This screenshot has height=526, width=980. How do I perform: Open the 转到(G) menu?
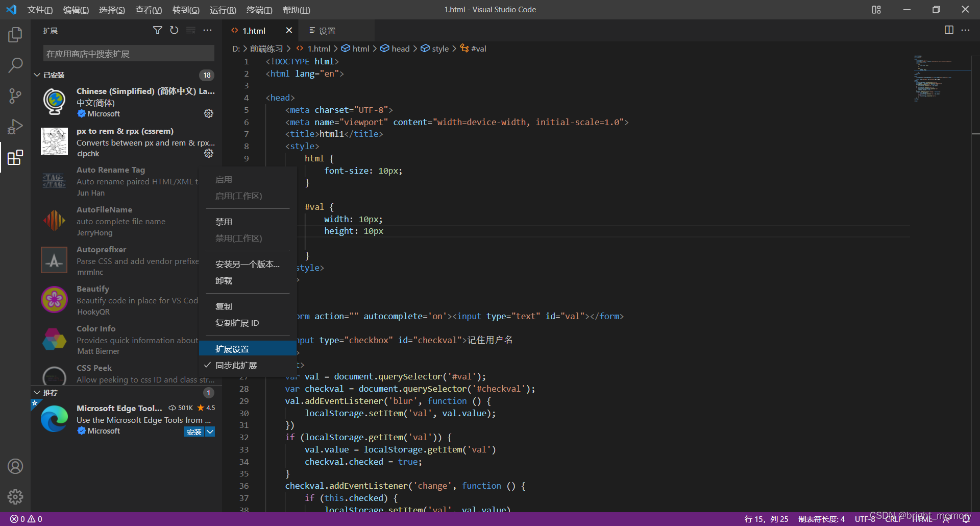click(186, 10)
